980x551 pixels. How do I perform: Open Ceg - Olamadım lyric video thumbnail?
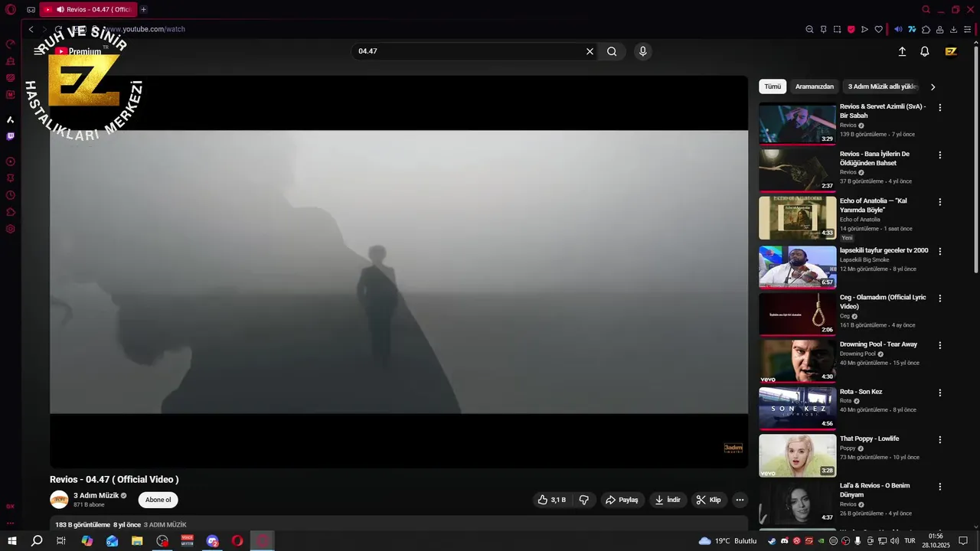click(798, 314)
